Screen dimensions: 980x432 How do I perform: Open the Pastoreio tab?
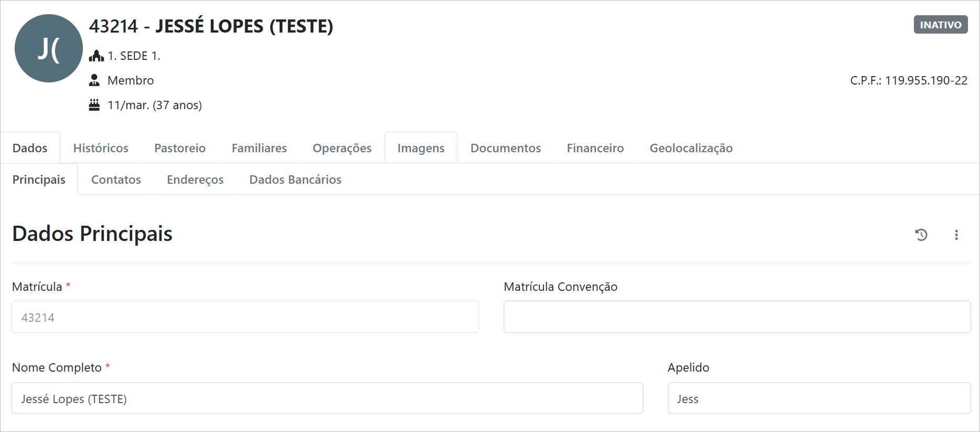(x=180, y=148)
